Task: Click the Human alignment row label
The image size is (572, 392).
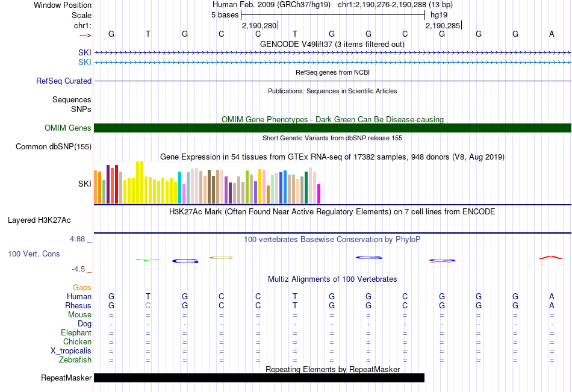Action: [x=79, y=296]
